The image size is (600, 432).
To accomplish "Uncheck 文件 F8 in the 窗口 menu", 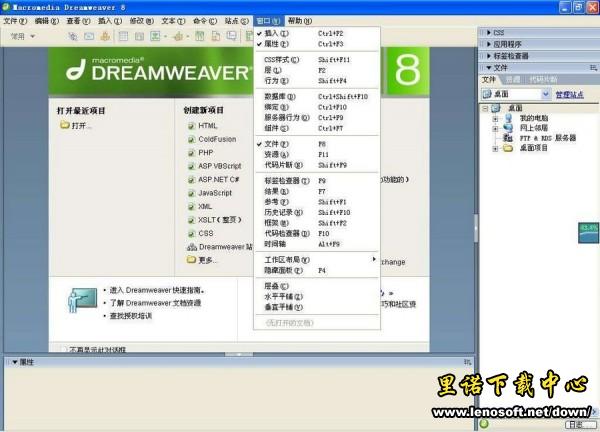I will [x=318, y=144].
